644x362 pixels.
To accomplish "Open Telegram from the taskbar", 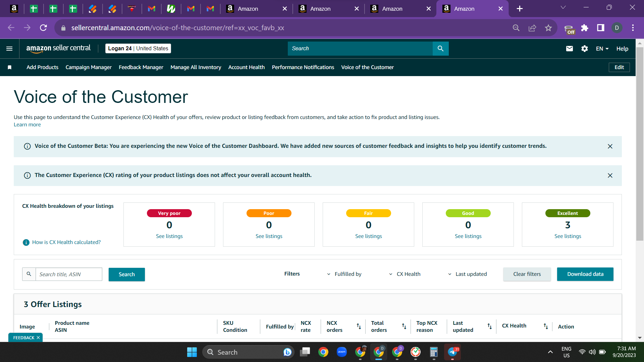I will pyautogui.click(x=452, y=352).
